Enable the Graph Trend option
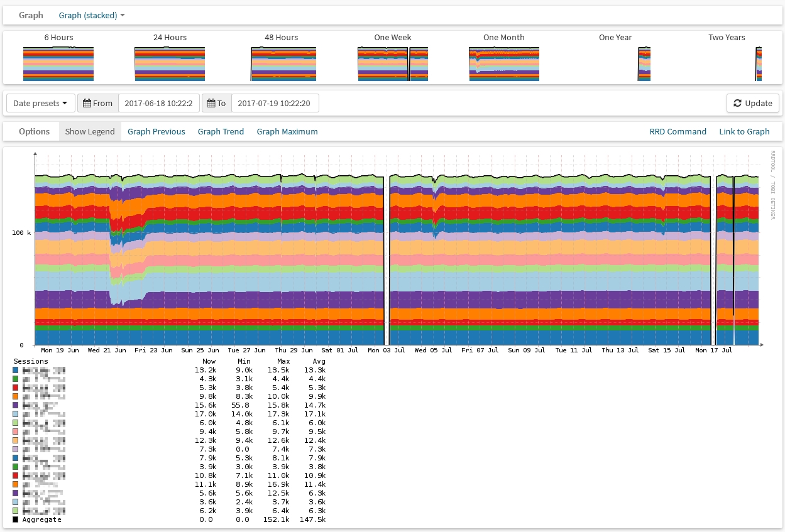Image resolution: width=785 pixels, height=532 pixels. point(221,131)
